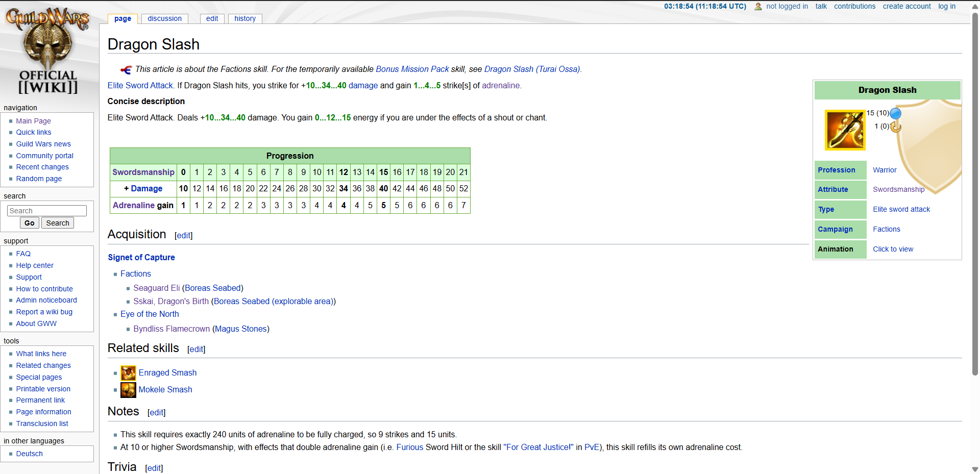The image size is (980, 474).
Task: Click the scrollbar down arrow
Action: (975, 469)
